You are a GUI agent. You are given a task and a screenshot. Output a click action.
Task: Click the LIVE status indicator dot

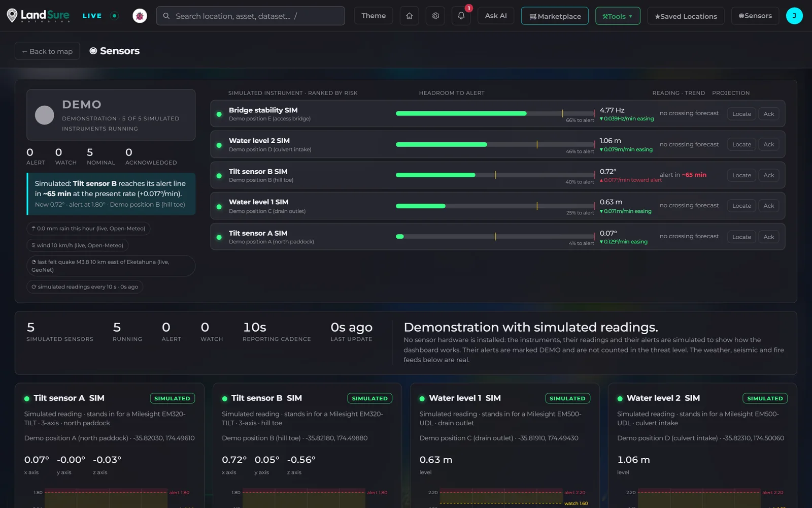pos(115,16)
